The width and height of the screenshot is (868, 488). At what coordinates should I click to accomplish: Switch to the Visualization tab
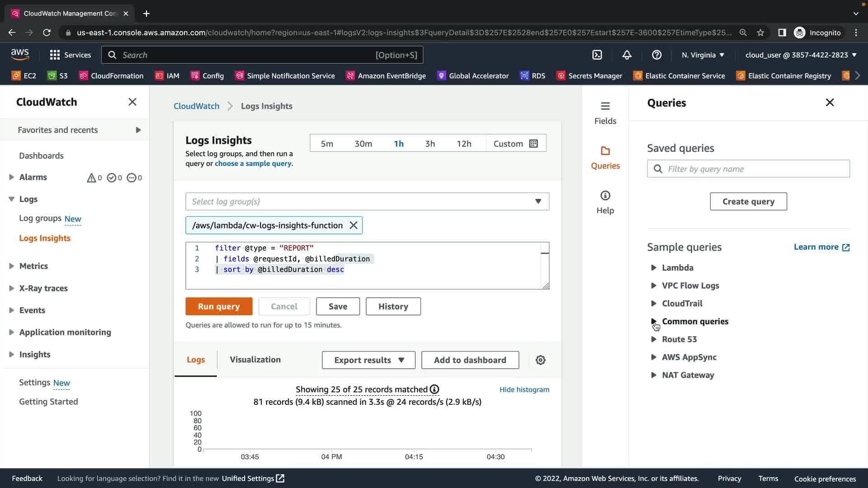255,360
